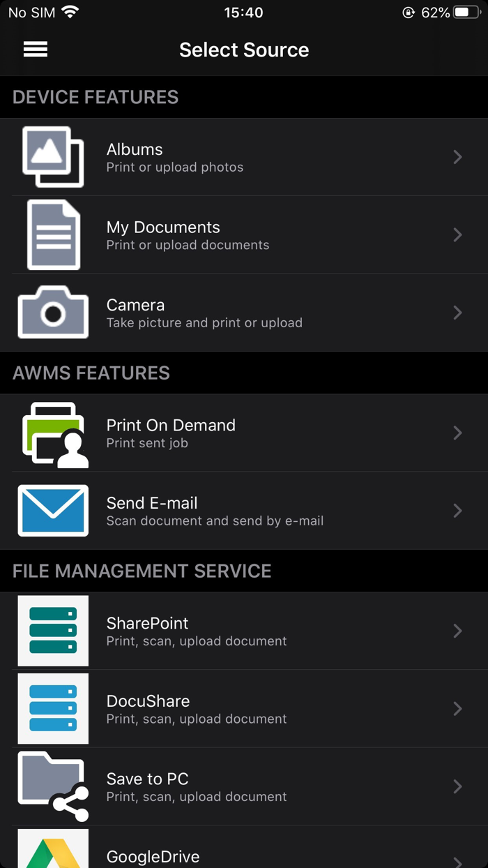Viewport: 488px width, 868px height.
Task: Choose the Send E-mail label
Action: point(152,503)
